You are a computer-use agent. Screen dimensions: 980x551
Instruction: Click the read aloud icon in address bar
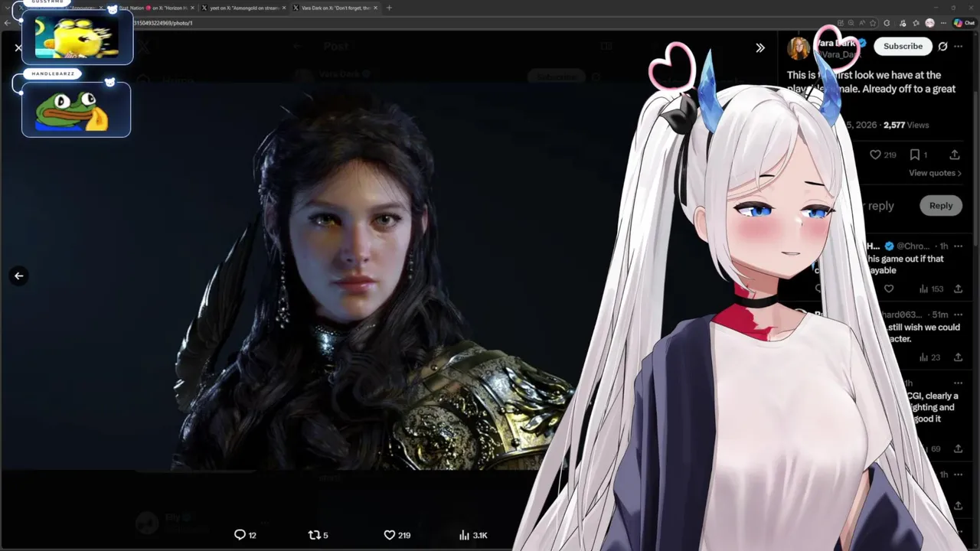[862, 23]
